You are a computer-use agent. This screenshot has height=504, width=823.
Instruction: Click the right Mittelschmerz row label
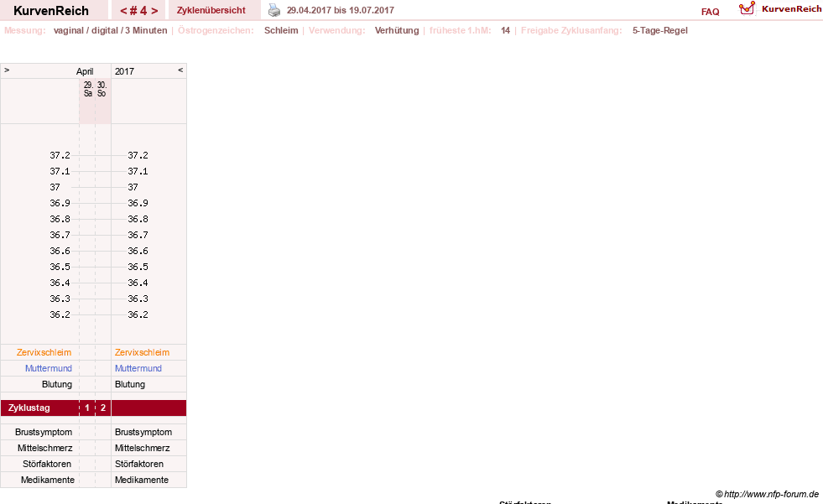143,448
